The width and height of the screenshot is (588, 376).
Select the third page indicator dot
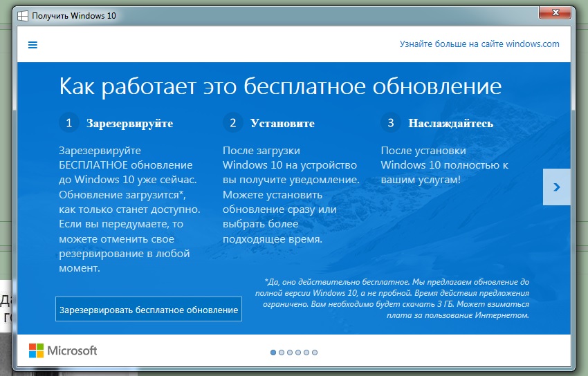pyautogui.click(x=290, y=352)
